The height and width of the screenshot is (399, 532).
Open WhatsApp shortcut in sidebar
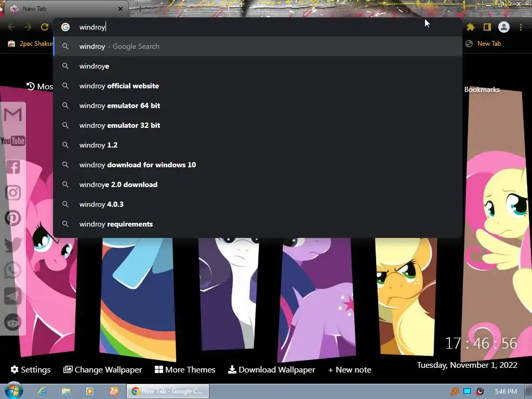(13, 270)
